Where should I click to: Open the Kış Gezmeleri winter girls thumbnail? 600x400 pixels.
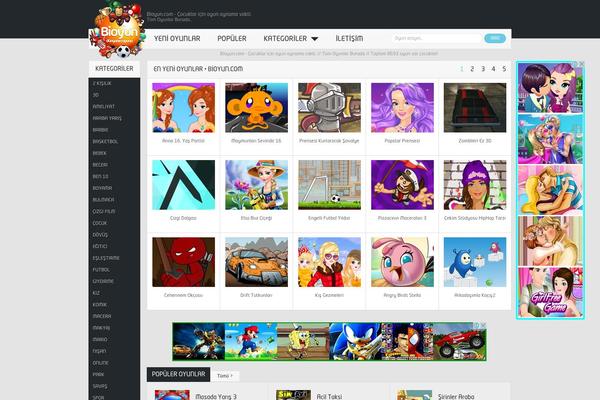click(329, 262)
